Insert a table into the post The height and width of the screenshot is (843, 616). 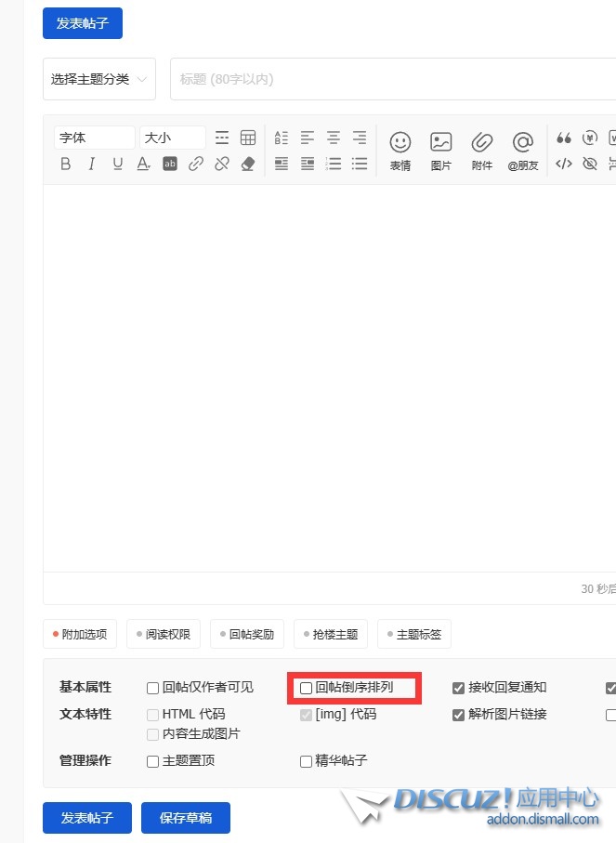[248, 138]
